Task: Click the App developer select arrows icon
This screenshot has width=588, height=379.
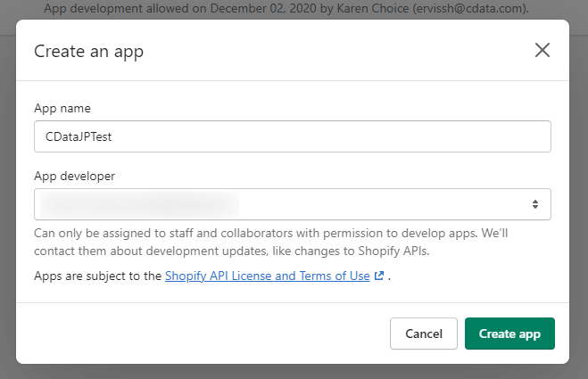Action: point(535,204)
